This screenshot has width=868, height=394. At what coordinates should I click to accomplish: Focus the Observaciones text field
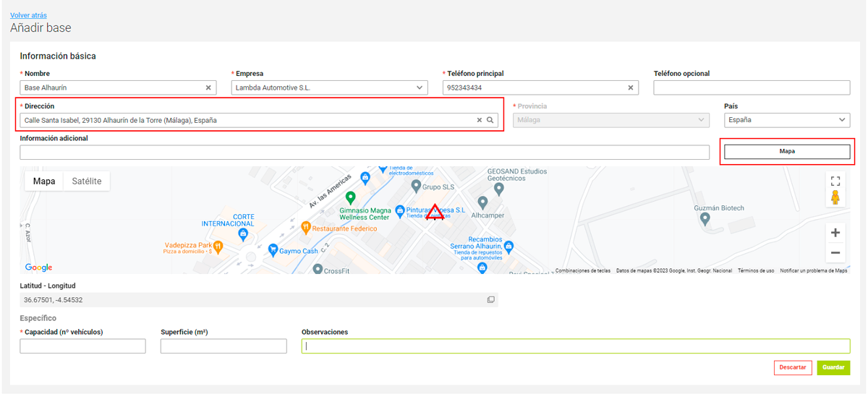coord(576,346)
